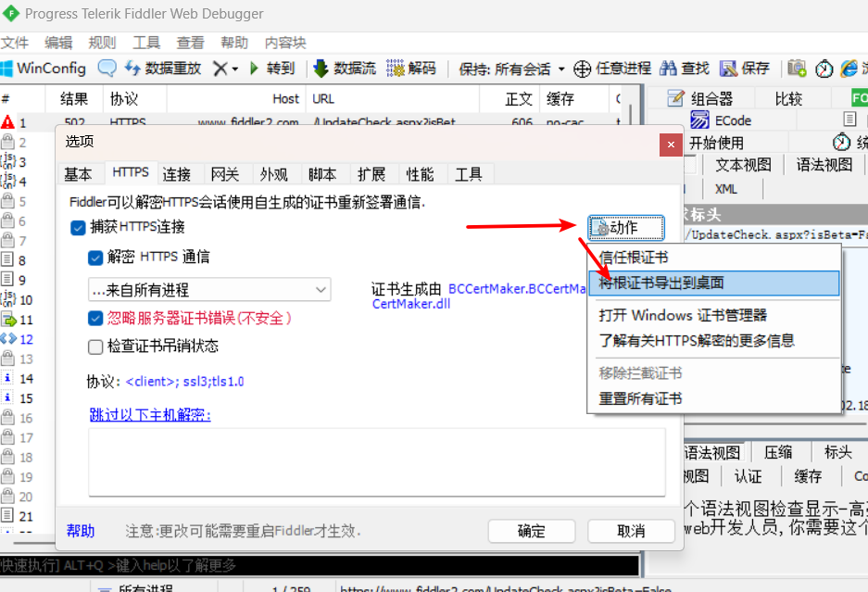Open the 工具 menu in menu bar

tap(146, 43)
